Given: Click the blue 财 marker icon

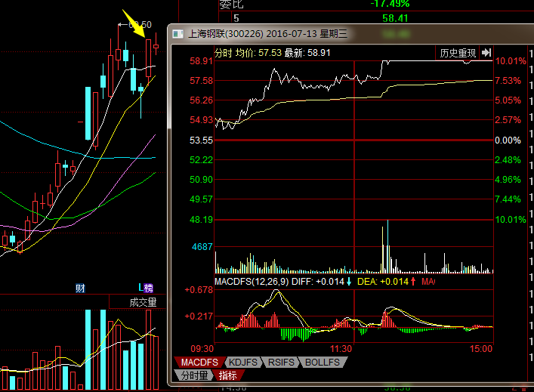Looking at the screenshot, I should tap(80, 288).
